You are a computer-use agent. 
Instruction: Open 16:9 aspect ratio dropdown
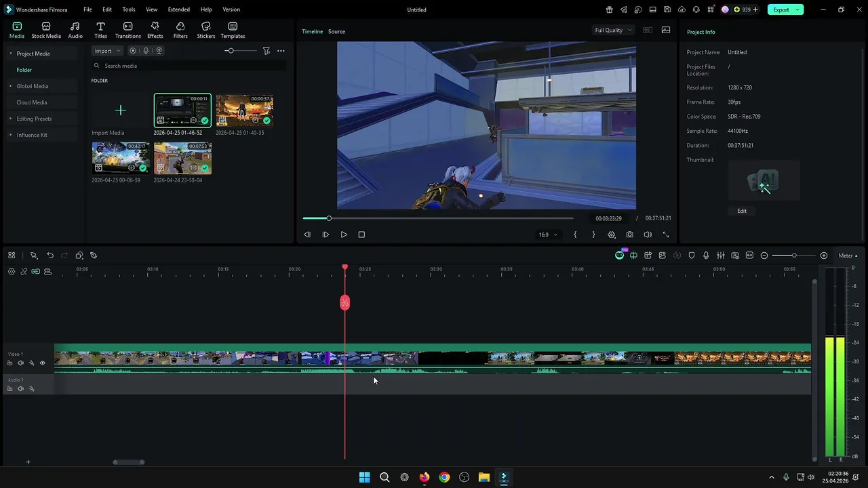548,235
